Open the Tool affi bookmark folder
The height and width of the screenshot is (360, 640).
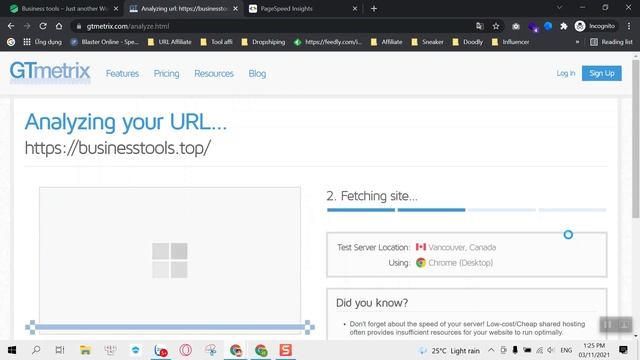coord(217,42)
